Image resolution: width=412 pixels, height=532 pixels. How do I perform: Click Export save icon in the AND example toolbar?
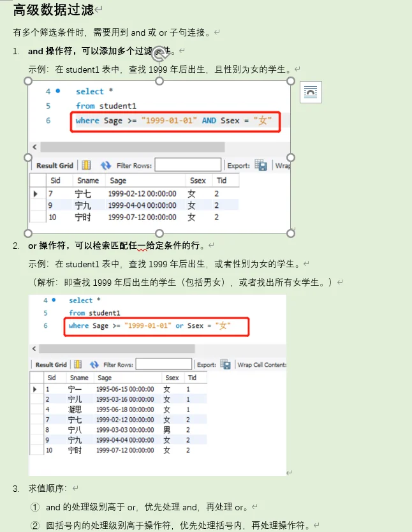tap(261, 165)
